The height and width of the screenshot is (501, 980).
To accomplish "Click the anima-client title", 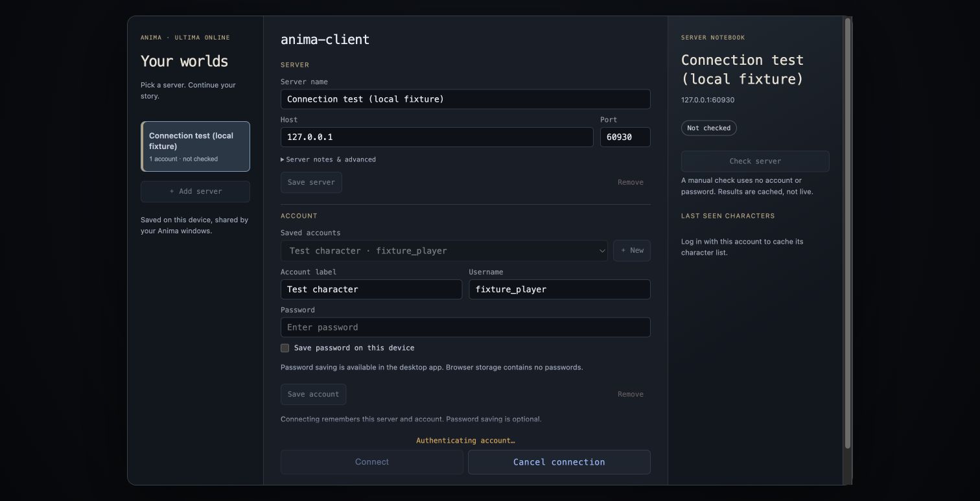I will pyautogui.click(x=325, y=40).
